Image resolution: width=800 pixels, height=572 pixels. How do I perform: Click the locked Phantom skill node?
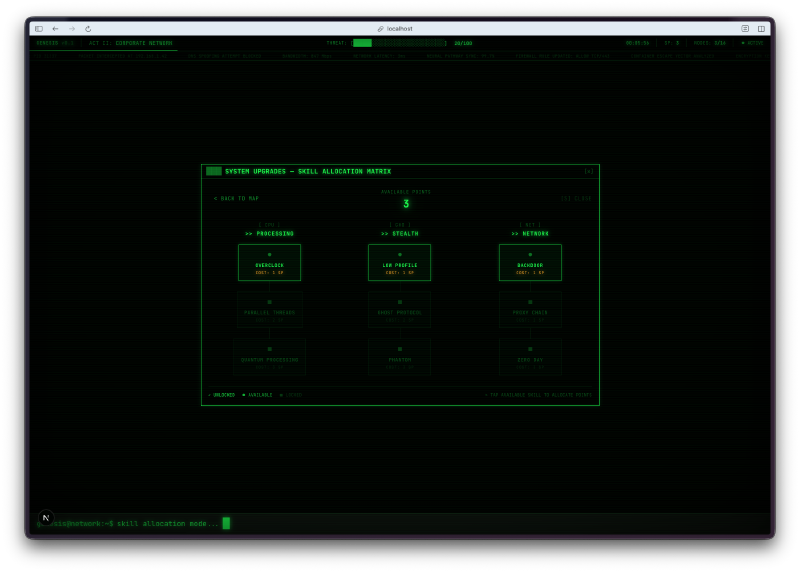399,356
